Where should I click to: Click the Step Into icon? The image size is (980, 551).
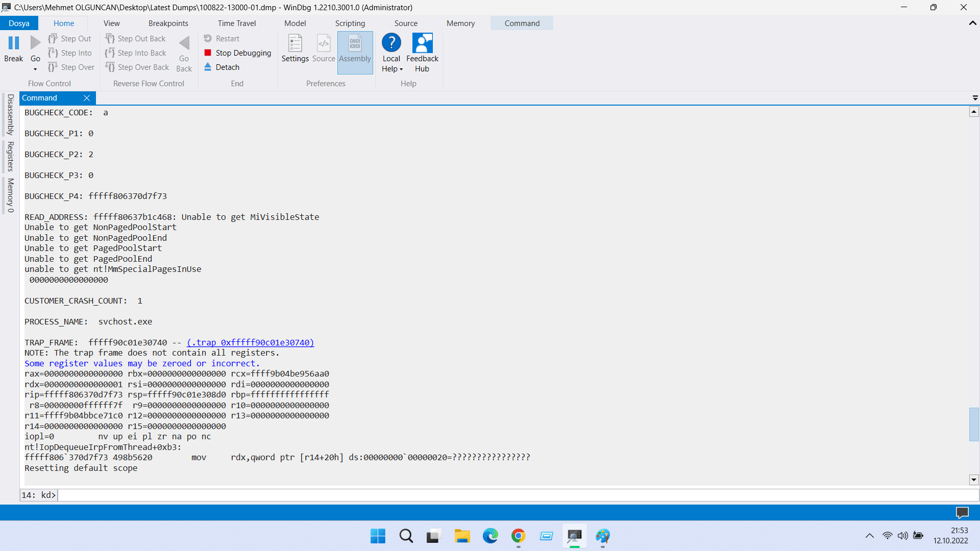point(53,53)
